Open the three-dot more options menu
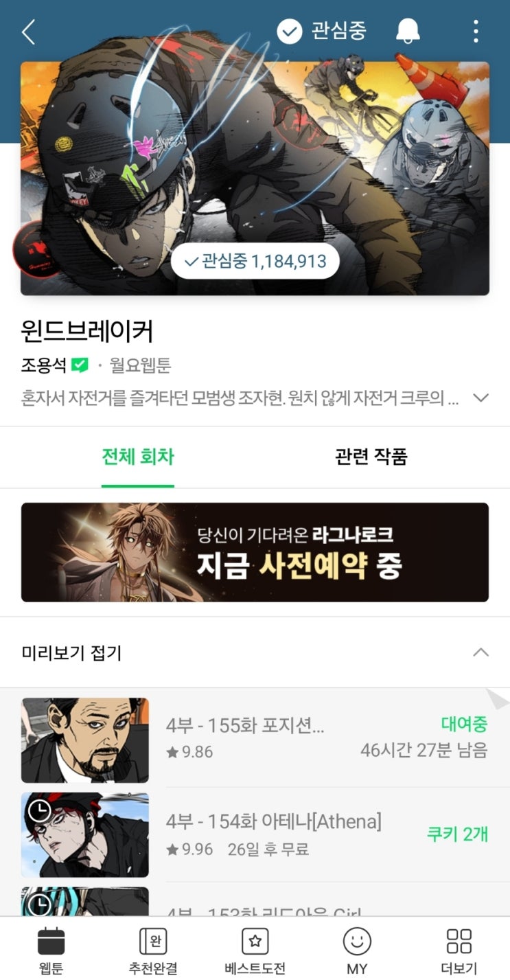Image resolution: width=510 pixels, height=980 pixels. (476, 32)
